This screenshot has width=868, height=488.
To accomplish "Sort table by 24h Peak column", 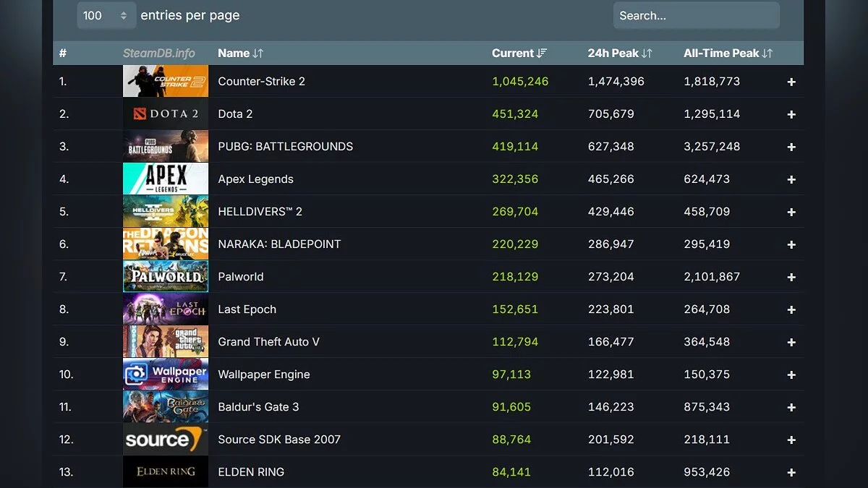I will [x=620, y=53].
